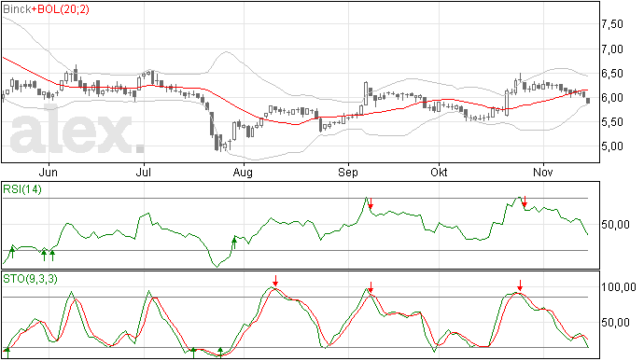Click the Sep month label

click(x=348, y=173)
